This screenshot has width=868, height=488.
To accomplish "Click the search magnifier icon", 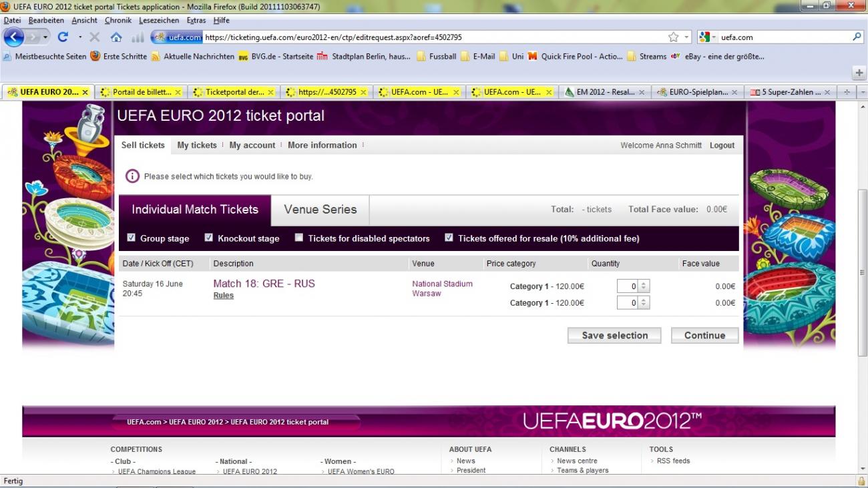I will (x=857, y=37).
